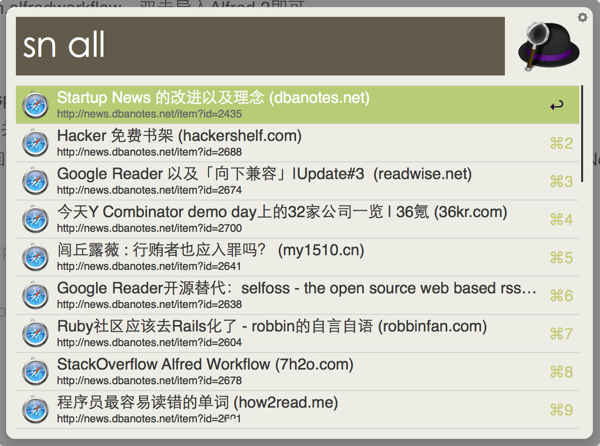Viewport: 600px width, 446px height.
Task: Click the ⌘5 shortcut label
Action: click(561, 258)
